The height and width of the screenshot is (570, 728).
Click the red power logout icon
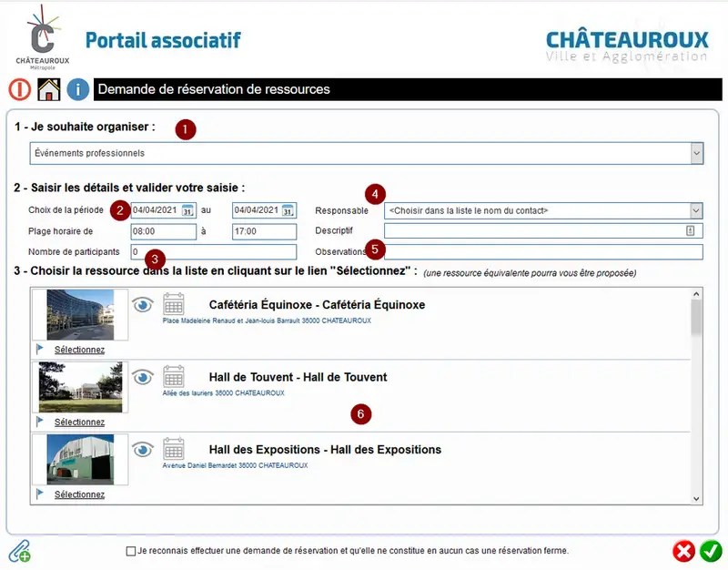coord(19,89)
